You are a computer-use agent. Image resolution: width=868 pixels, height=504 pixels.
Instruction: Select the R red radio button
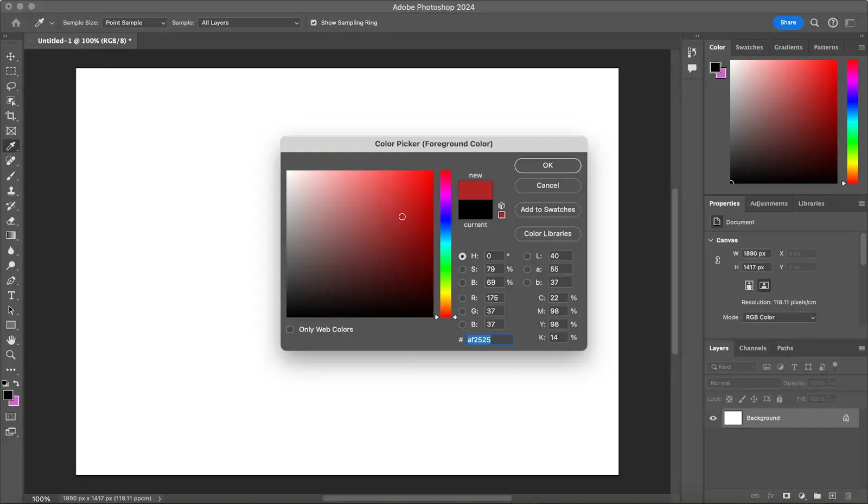click(x=462, y=298)
